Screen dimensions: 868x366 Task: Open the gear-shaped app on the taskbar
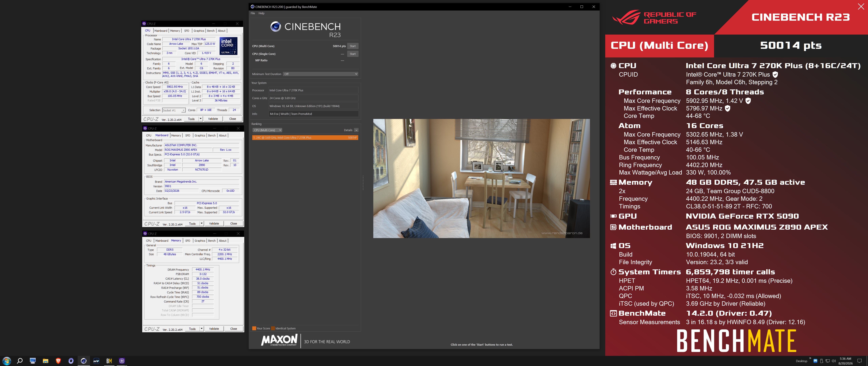(x=71, y=361)
